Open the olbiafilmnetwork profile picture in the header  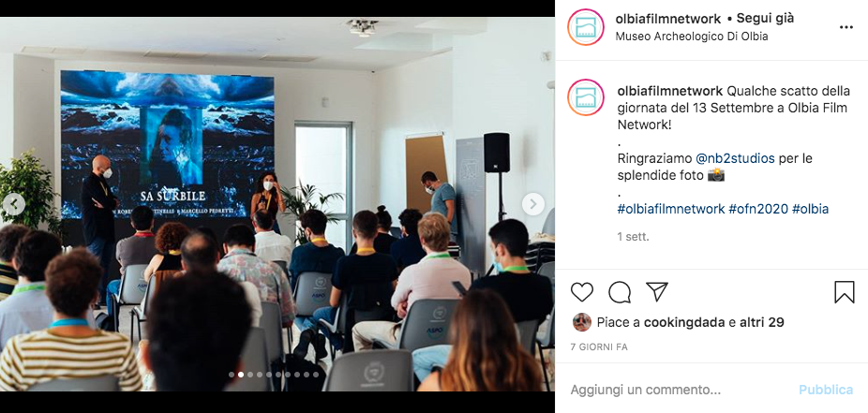click(586, 27)
